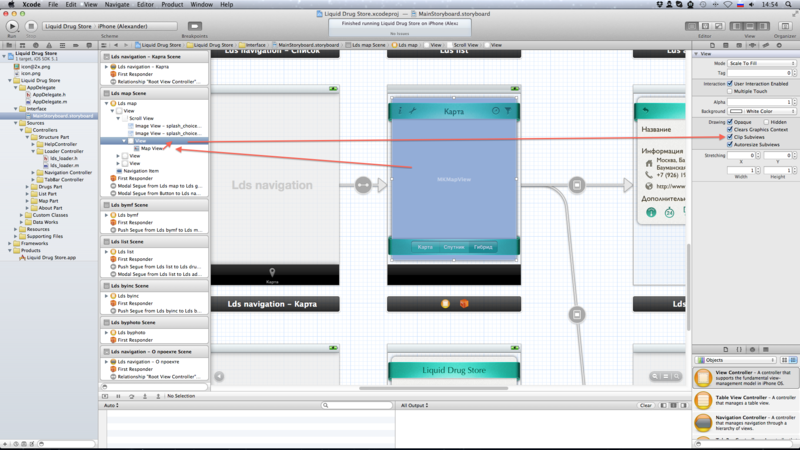The width and height of the screenshot is (800, 450).
Task: Open the Identity inspector tab icon
Action: [x=726, y=45]
